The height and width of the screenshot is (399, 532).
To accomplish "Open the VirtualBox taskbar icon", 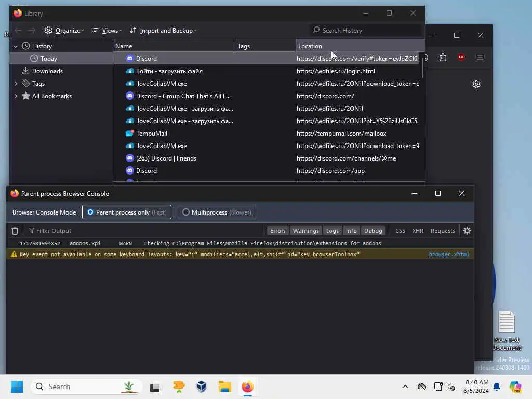I will tap(202, 387).
